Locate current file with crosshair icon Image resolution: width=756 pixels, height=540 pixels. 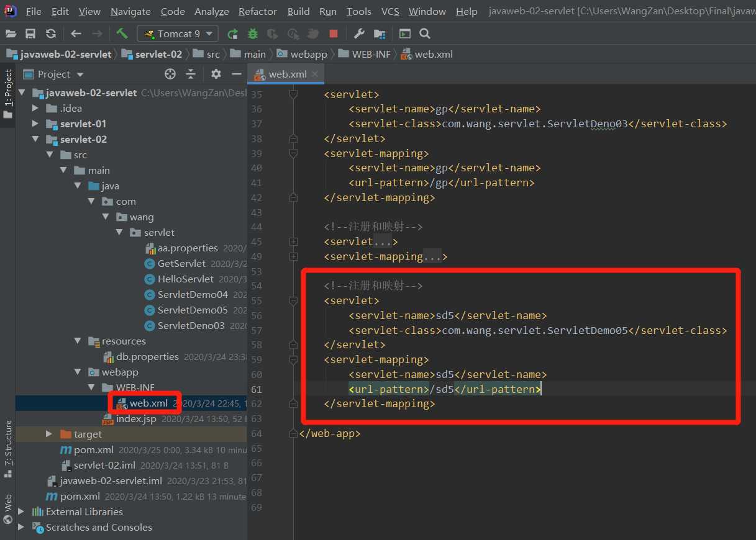(170, 74)
